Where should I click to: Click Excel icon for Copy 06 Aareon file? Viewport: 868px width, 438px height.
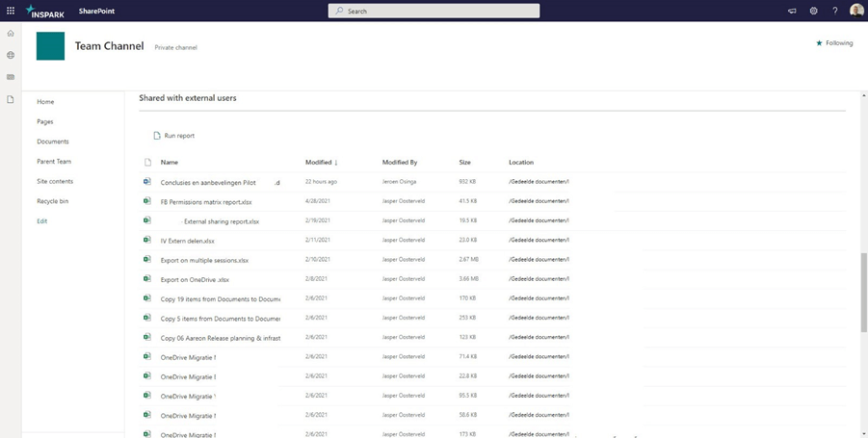[x=147, y=337]
